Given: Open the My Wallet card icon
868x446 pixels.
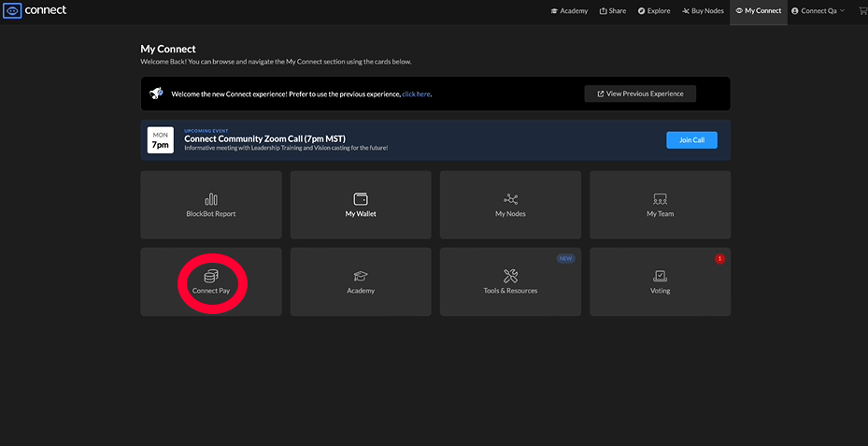Looking at the screenshot, I should (x=361, y=199).
